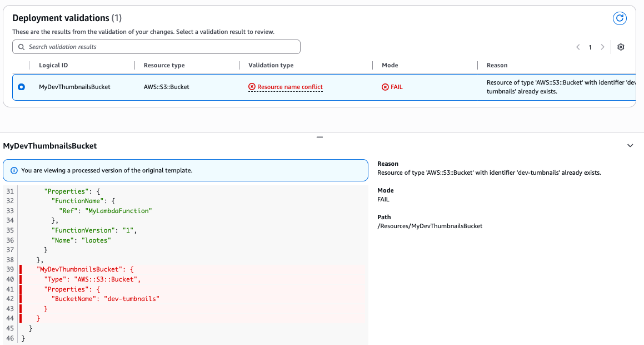
Task: Click the search magnifier icon
Action: click(21, 47)
